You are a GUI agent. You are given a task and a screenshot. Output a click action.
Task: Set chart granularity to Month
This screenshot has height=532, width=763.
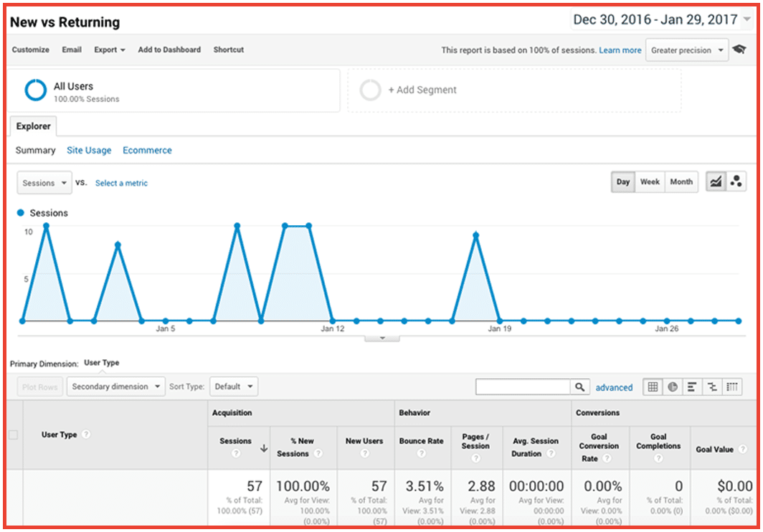(681, 181)
